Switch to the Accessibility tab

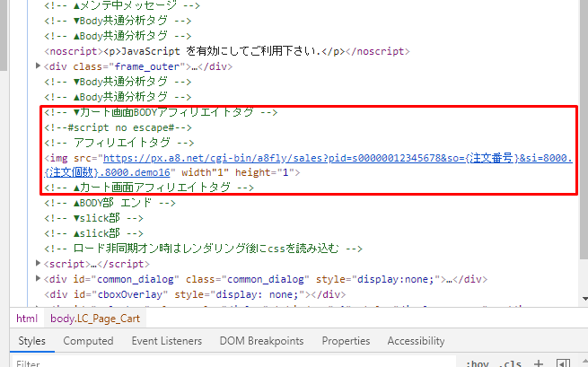[x=416, y=341]
